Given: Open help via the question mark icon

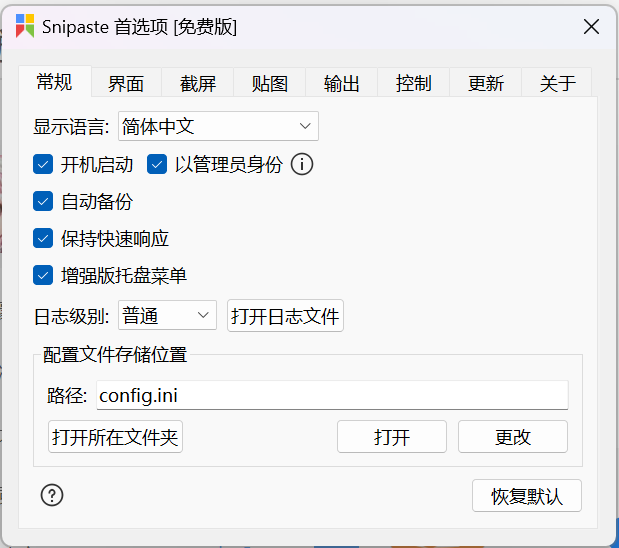Looking at the screenshot, I should (52, 495).
